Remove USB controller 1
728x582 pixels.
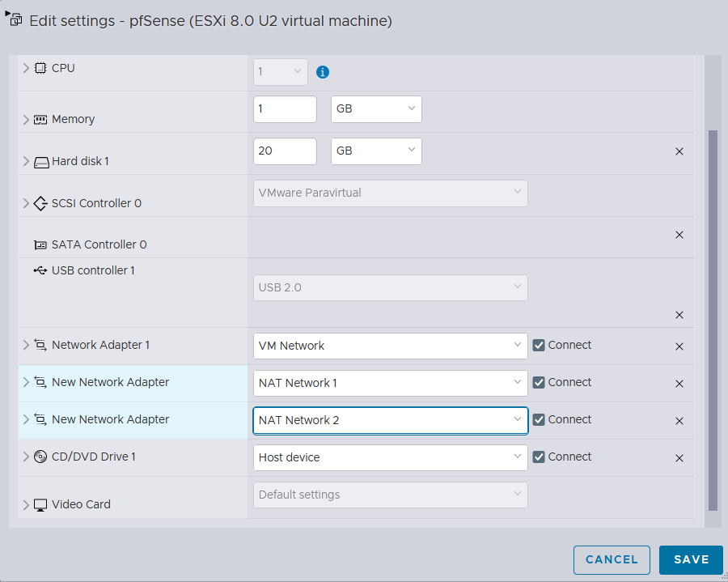click(679, 315)
